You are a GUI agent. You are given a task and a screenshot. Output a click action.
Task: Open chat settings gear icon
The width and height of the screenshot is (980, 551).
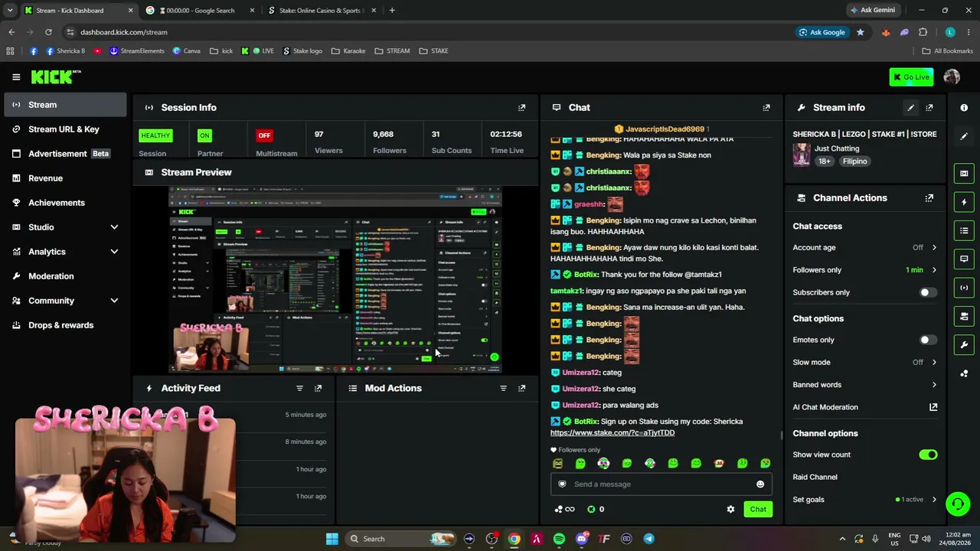tap(730, 509)
